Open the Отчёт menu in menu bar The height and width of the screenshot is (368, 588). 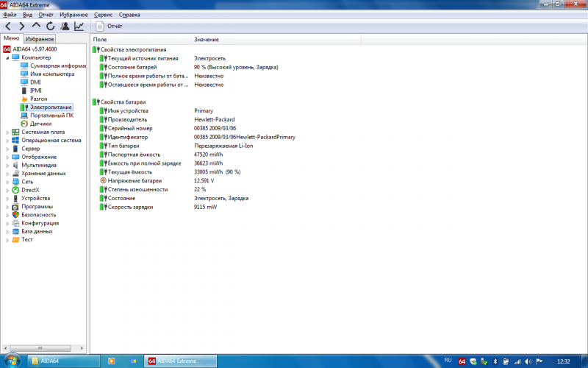pos(46,15)
